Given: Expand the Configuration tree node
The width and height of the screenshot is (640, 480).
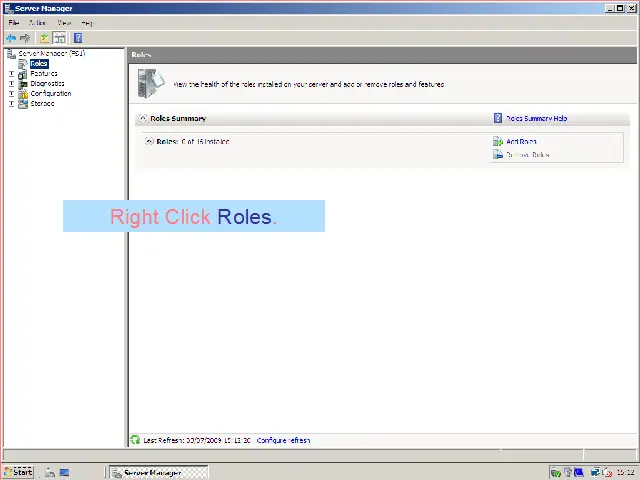Looking at the screenshot, I should [11, 94].
